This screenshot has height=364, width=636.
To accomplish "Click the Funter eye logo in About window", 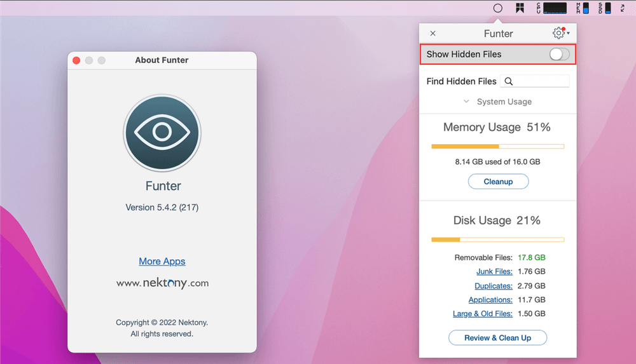I will pos(162,133).
